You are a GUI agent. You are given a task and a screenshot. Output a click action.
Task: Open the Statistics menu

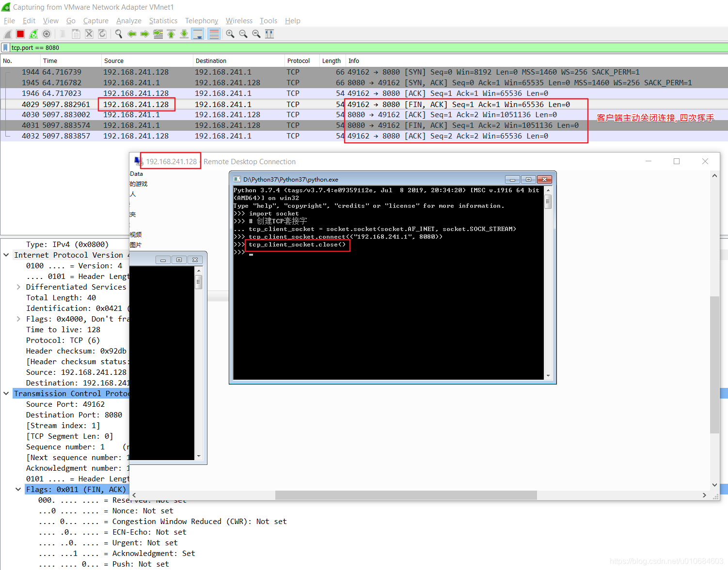tap(163, 21)
